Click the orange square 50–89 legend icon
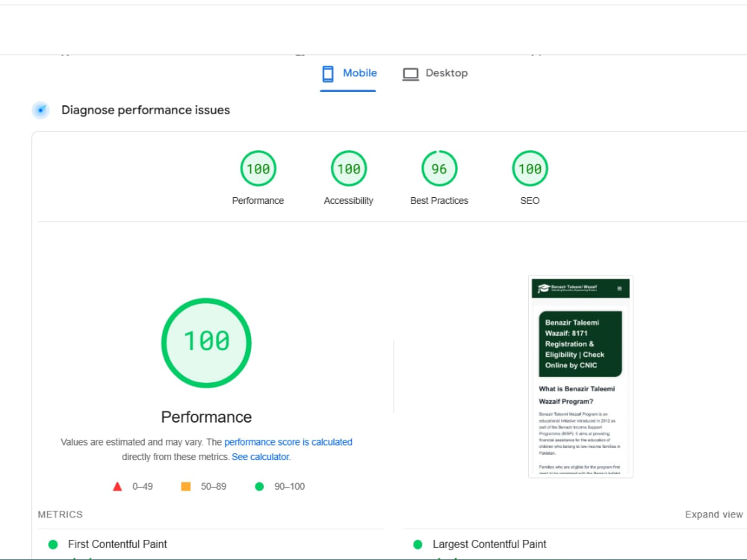 (x=186, y=486)
